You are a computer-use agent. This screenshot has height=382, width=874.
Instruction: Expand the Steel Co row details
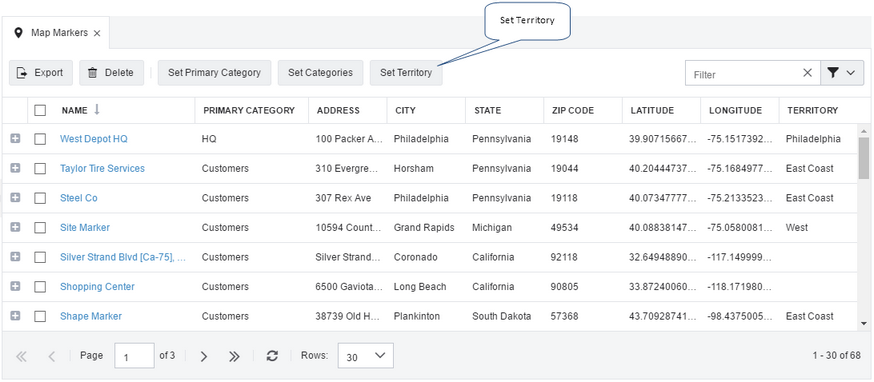tap(15, 197)
